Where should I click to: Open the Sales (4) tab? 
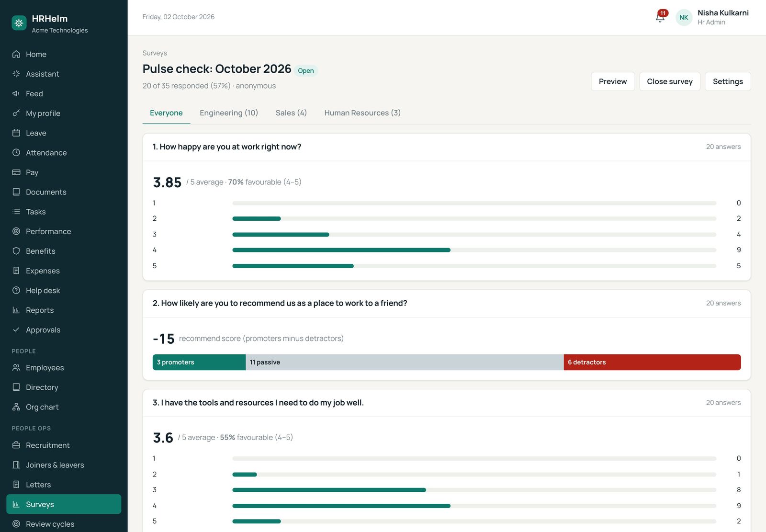pos(291,113)
